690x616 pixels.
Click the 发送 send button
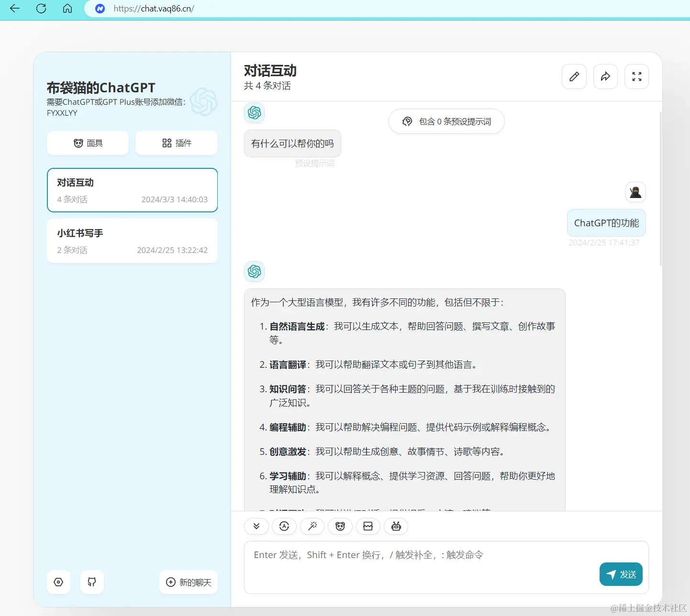621,574
